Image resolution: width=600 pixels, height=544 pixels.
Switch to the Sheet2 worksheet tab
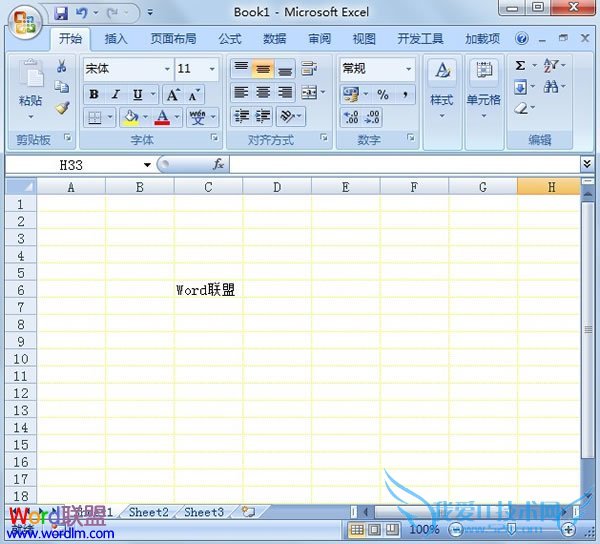point(148,512)
